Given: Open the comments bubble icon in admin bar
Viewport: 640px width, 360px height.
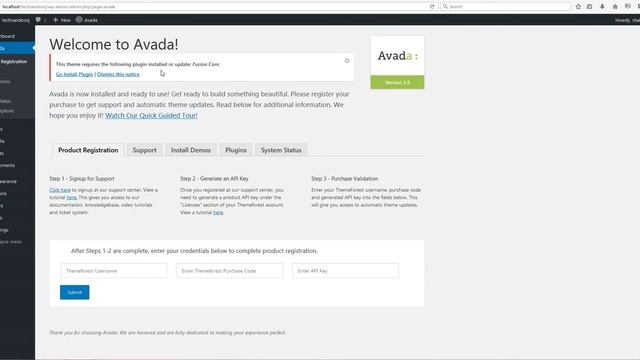Looking at the screenshot, I should 38,20.
